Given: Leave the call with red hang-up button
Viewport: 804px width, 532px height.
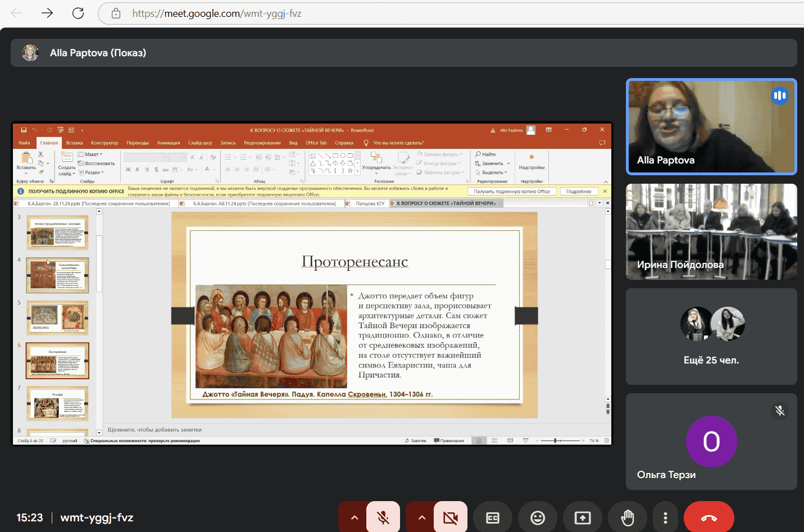Looking at the screenshot, I should [708, 517].
